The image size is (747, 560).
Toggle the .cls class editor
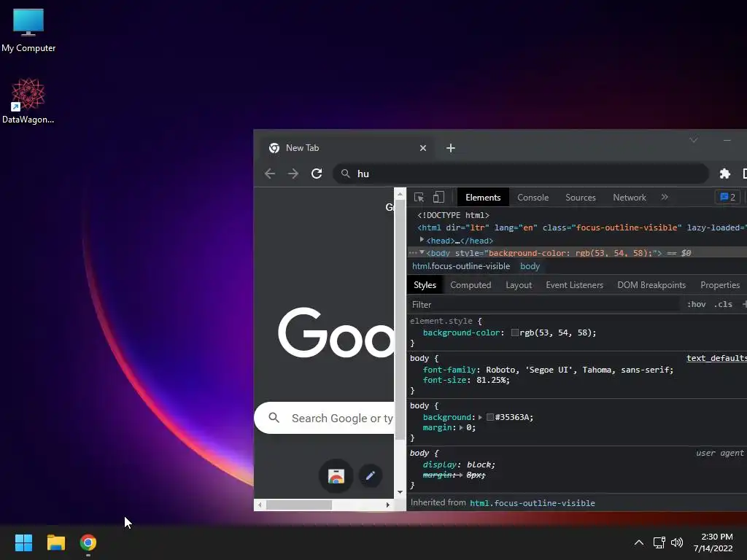click(x=723, y=304)
